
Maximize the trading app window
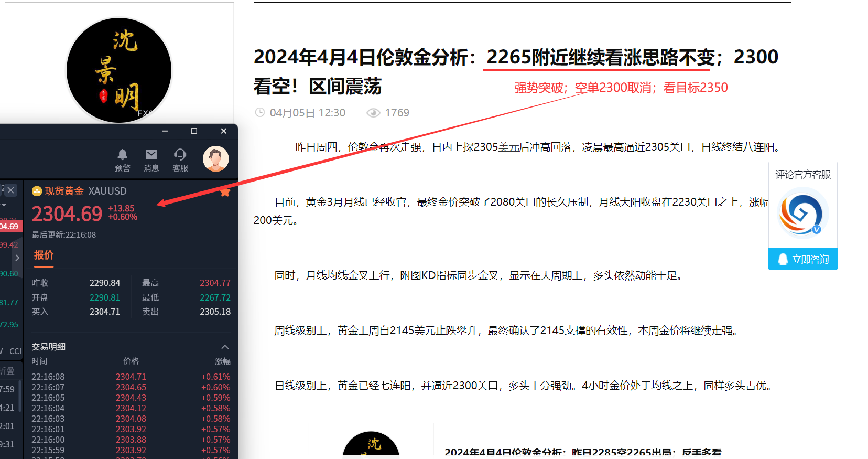[194, 131]
